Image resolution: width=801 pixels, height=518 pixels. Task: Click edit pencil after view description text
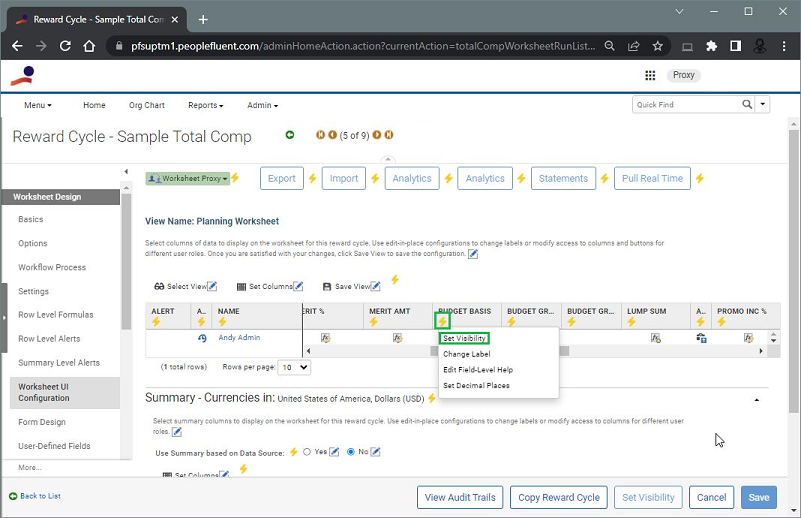point(473,254)
